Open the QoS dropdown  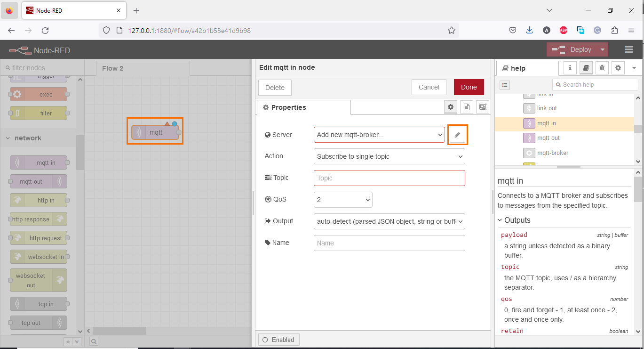point(343,200)
